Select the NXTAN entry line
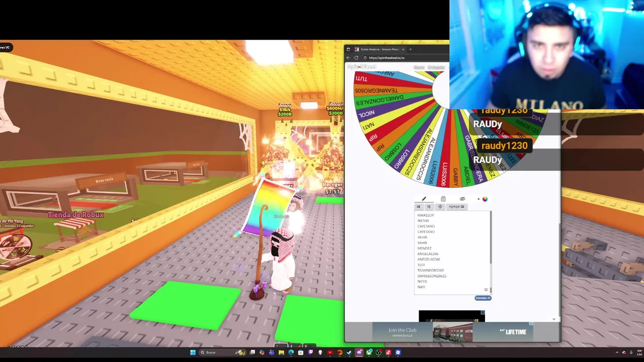Image resolution: width=644 pixels, height=362 pixels. coord(423,221)
